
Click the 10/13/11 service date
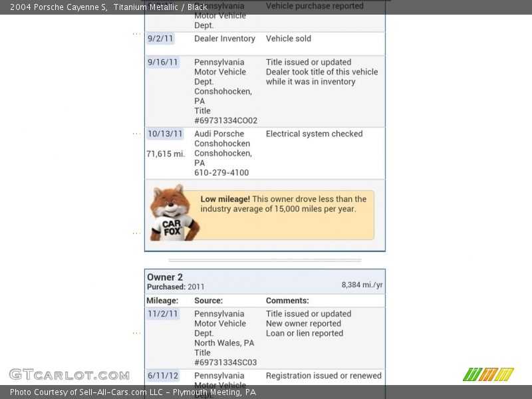tap(165, 134)
